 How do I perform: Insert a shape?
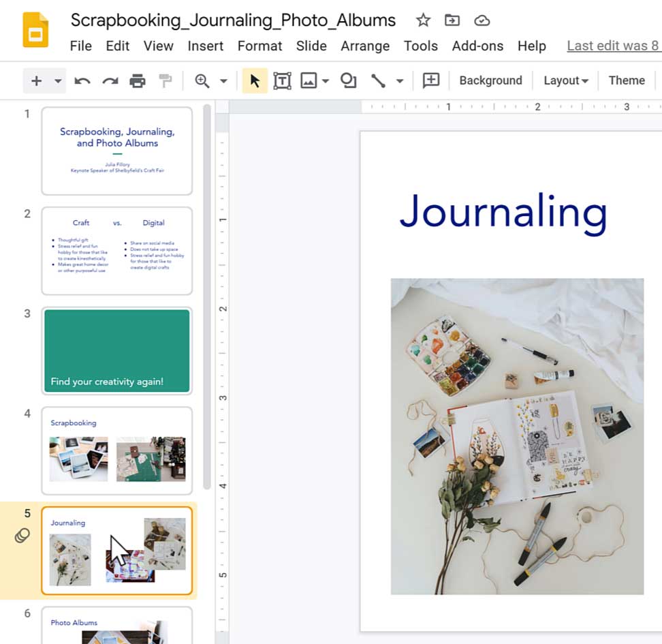coord(348,80)
